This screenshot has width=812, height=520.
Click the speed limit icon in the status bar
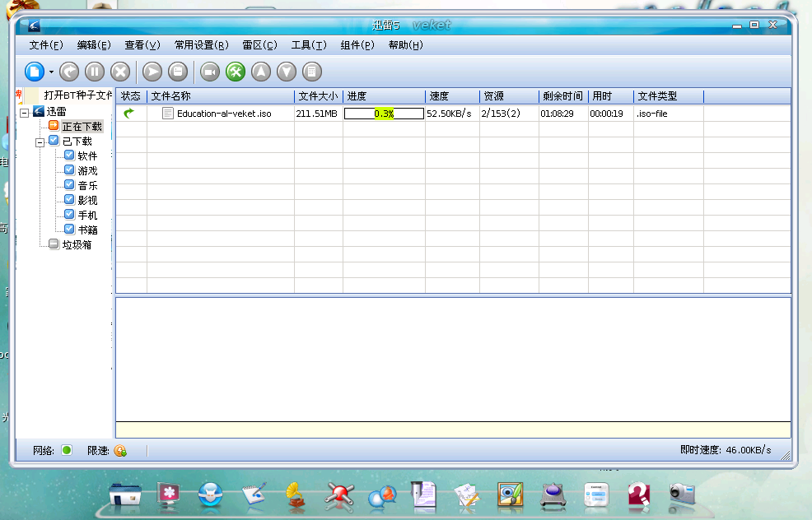pos(120,451)
